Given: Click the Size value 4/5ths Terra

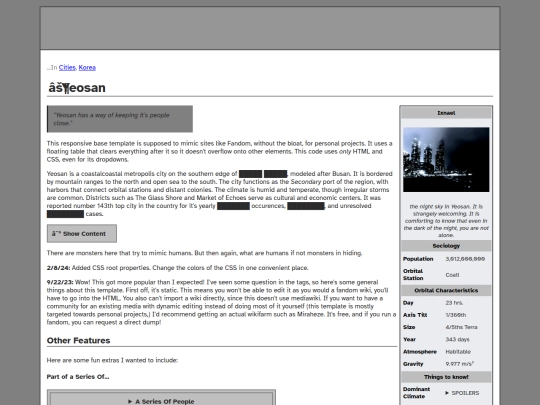Looking at the screenshot, I should coord(461,327).
